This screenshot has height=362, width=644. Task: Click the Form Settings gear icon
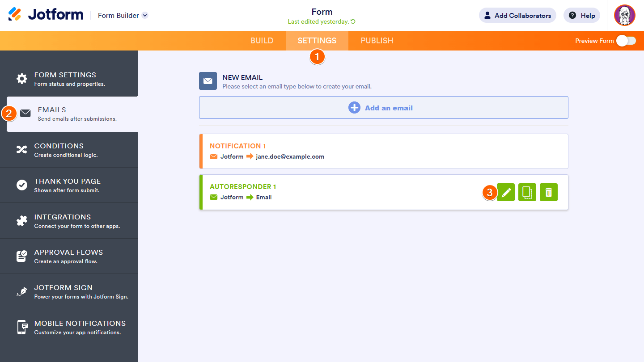[22, 79]
